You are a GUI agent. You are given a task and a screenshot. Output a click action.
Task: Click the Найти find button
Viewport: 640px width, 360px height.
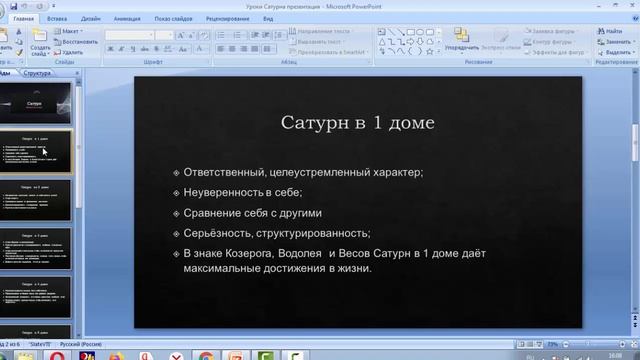pyautogui.click(x=610, y=31)
